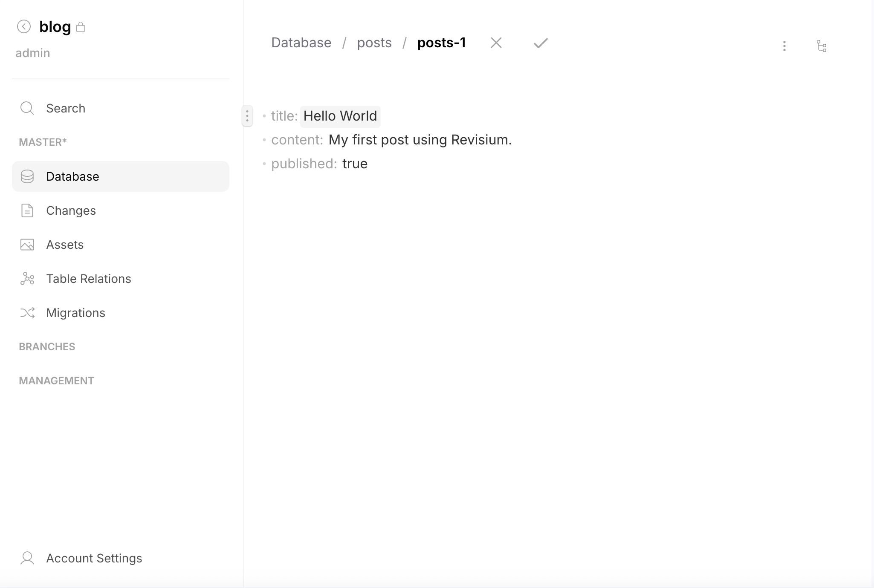Open the Migrations section

point(75,312)
